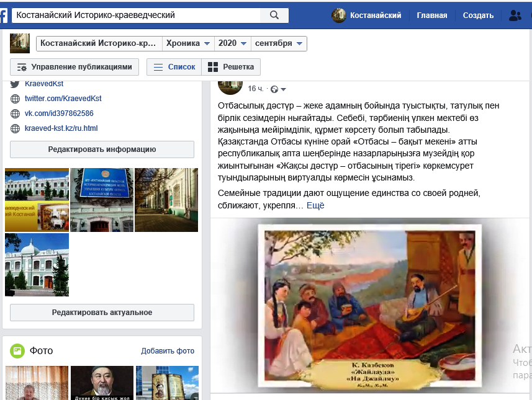Open the twitter.com/KraevedKst link
The width and height of the screenshot is (532, 400).
pos(63,99)
